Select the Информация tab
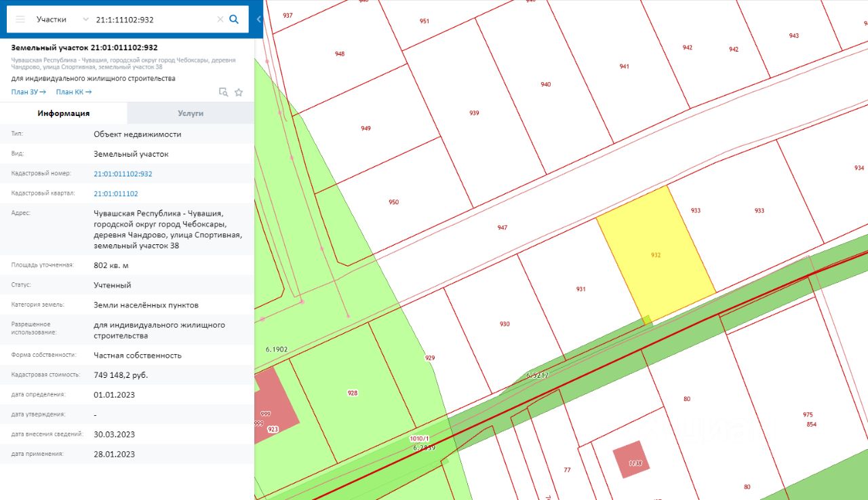This screenshot has width=868, height=500. [64, 113]
